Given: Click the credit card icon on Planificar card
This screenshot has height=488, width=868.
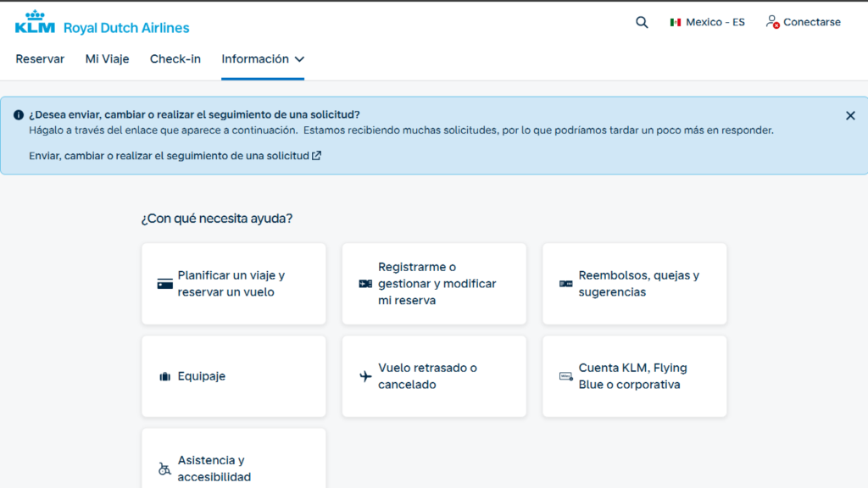Looking at the screenshot, I should click(x=165, y=284).
